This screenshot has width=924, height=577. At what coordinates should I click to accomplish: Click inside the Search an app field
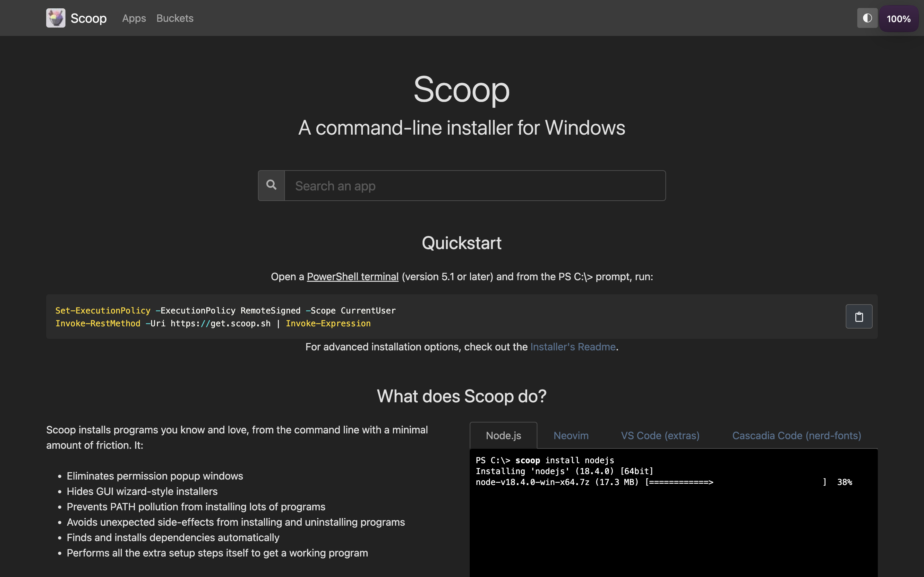click(x=474, y=185)
